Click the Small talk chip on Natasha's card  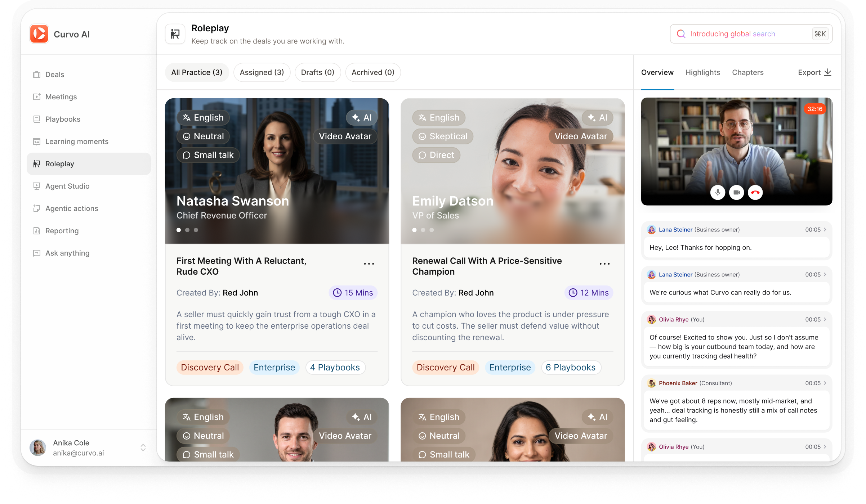tap(208, 155)
